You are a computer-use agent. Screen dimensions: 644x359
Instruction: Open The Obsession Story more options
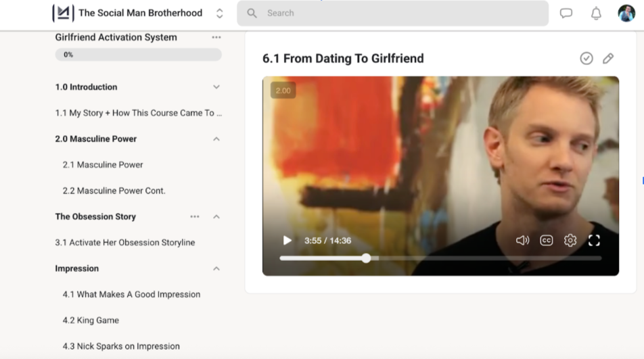coord(195,217)
